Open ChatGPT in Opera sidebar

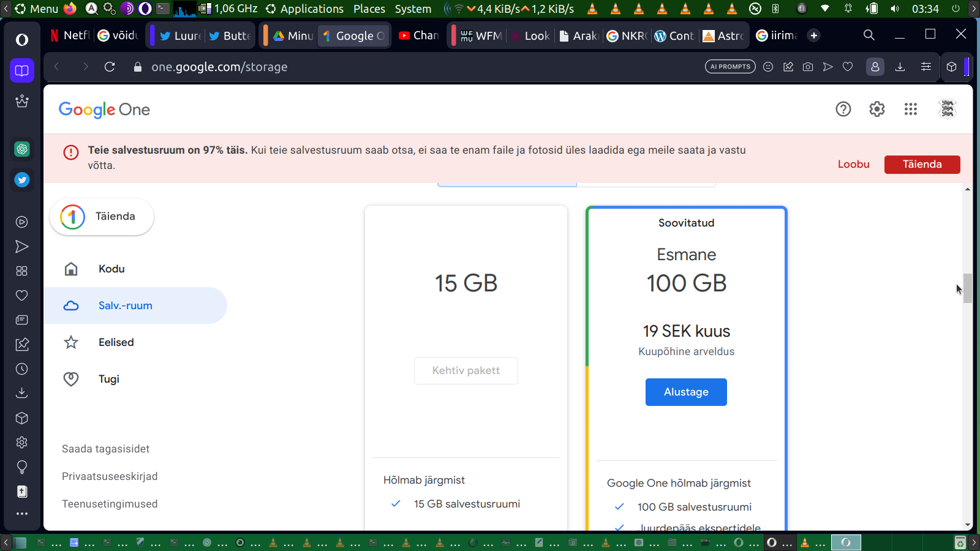point(22,149)
